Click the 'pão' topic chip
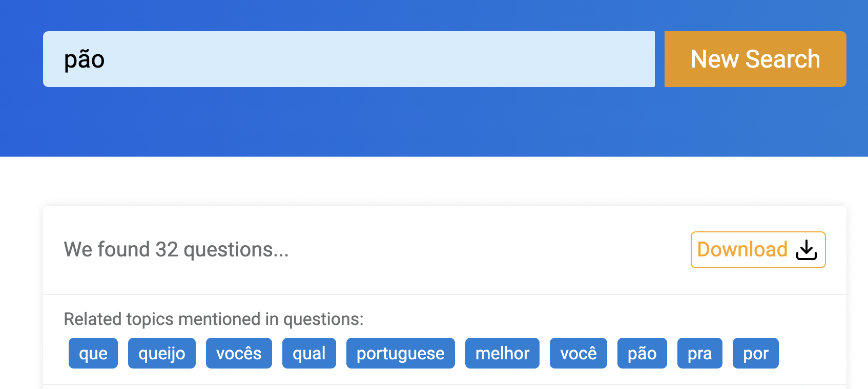Viewport: 868px width, 389px height. 642,353
